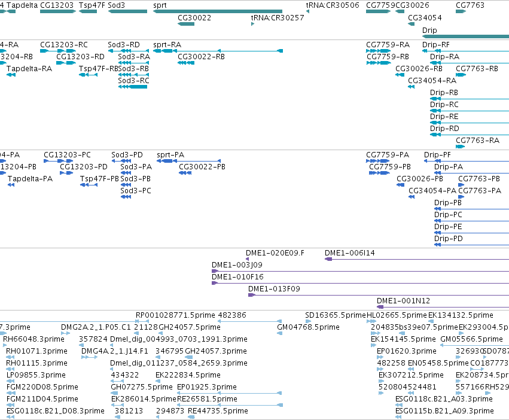This screenshot has width=509, height=420.
Task: Select the LP09855.3prime EST label
Action: coord(36,375)
